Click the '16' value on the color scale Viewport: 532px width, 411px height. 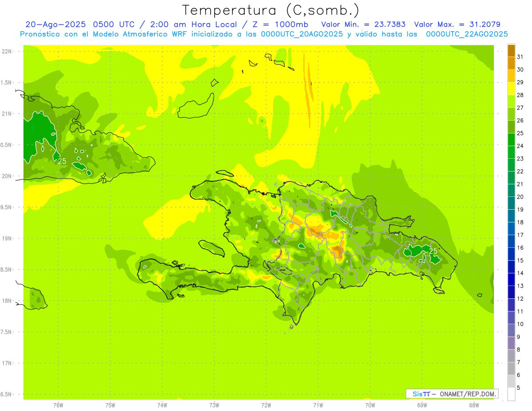click(x=520, y=247)
